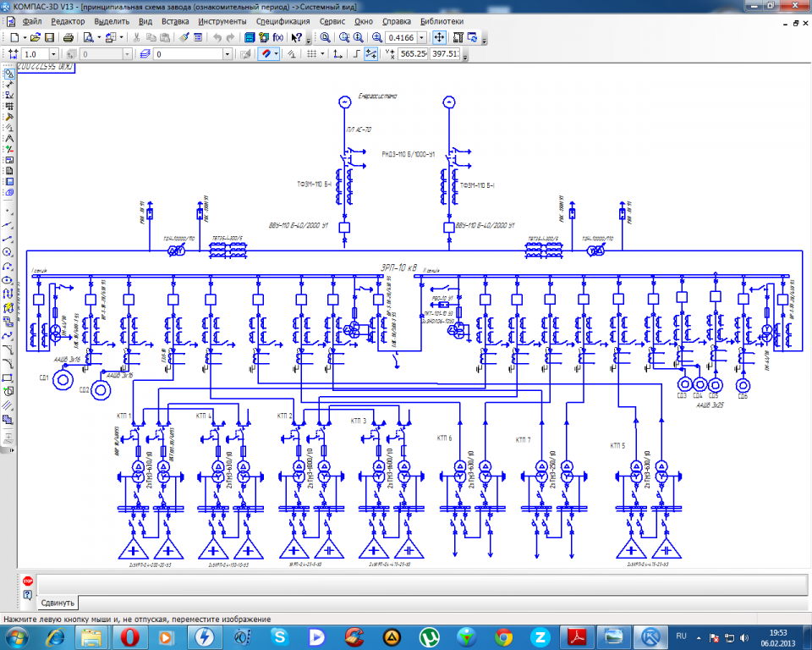Open the Инструменты menu
Image resolution: width=812 pixels, height=650 pixels.
point(222,21)
